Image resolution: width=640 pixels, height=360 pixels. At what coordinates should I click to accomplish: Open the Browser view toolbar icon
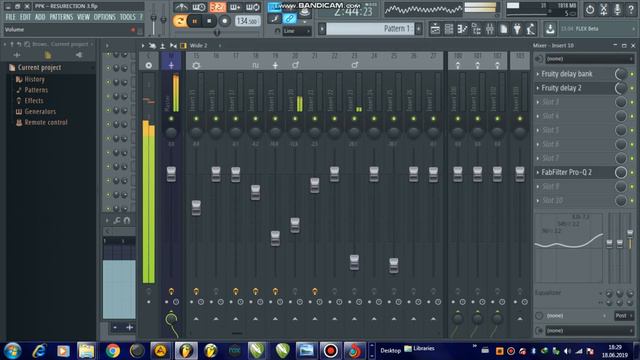pyautogui.click(x=476, y=29)
